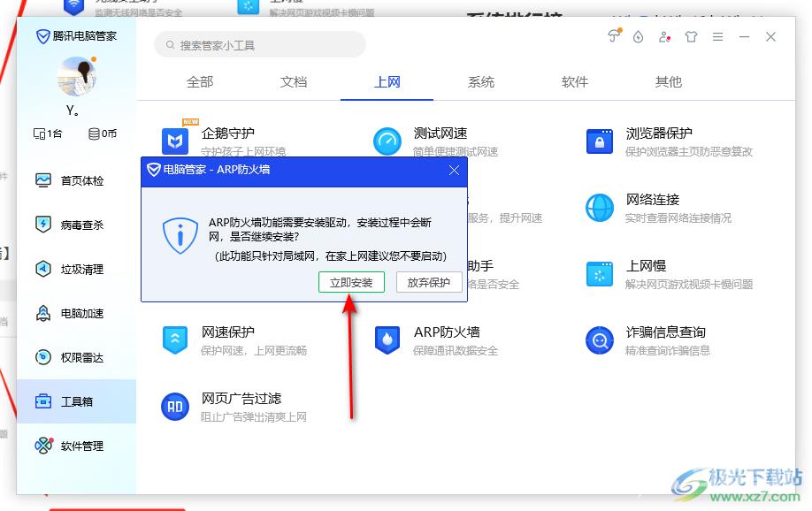Click 放弃保护 button in ARP dialog
The width and height of the screenshot is (812, 511).
pyautogui.click(x=429, y=282)
